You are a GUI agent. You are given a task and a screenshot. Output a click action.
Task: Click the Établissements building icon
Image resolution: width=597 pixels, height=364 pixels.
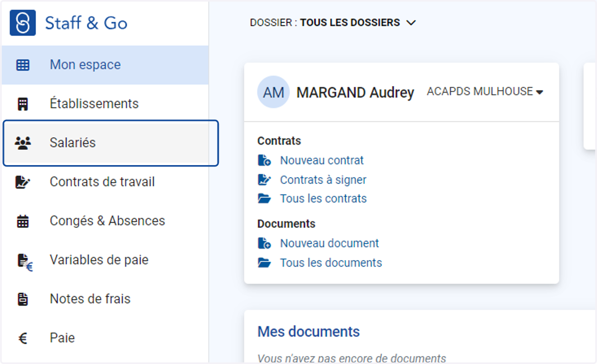(x=23, y=104)
